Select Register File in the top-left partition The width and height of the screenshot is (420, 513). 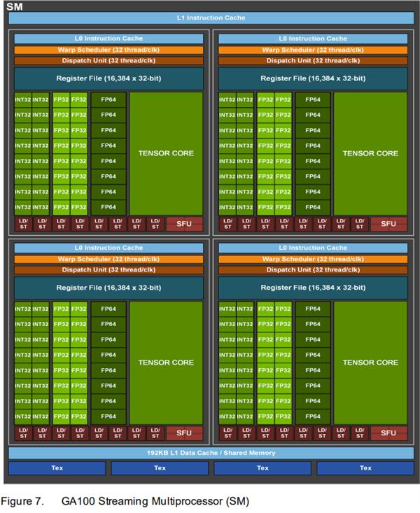coord(108,78)
